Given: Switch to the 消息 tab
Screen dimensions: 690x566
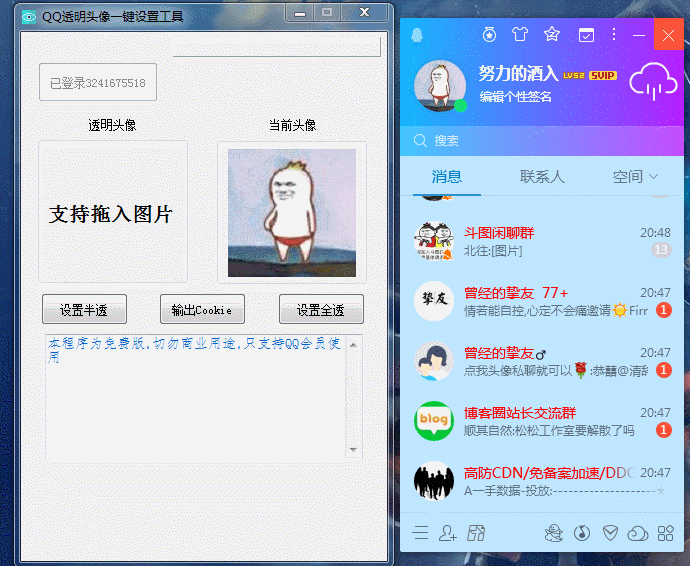Looking at the screenshot, I should [447, 176].
